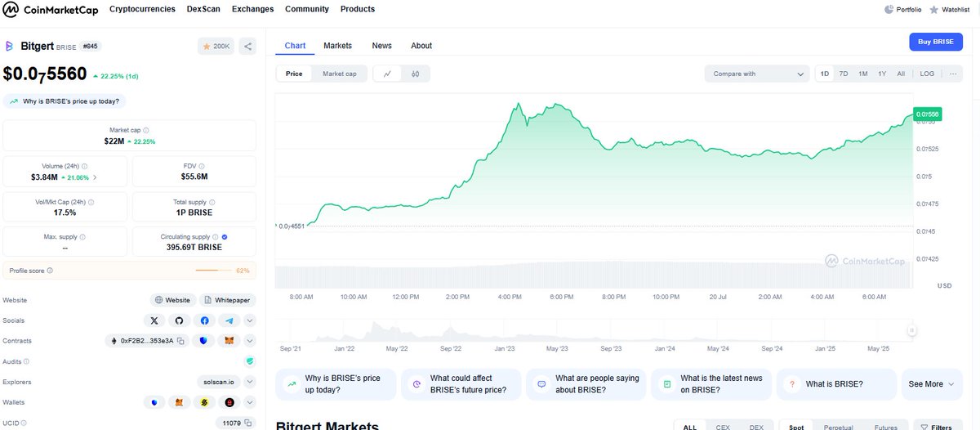The width and height of the screenshot is (980, 430).
Task: Open the Chart tab
Action: click(295, 46)
